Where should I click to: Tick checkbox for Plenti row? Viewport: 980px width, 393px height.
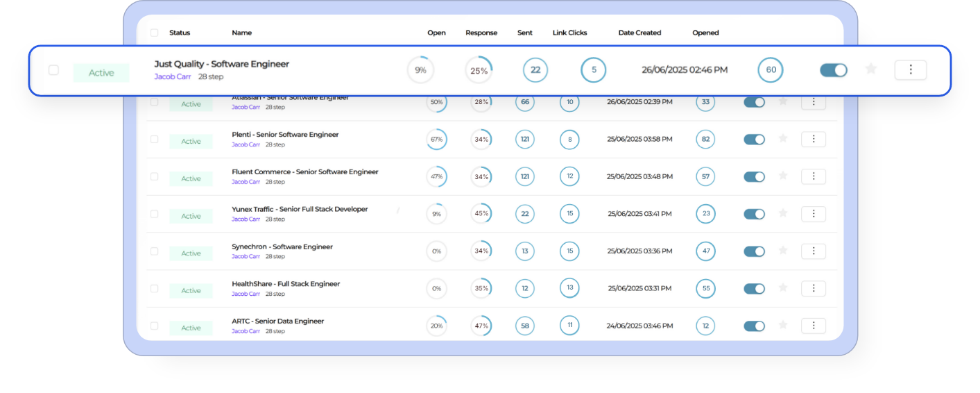click(x=154, y=139)
